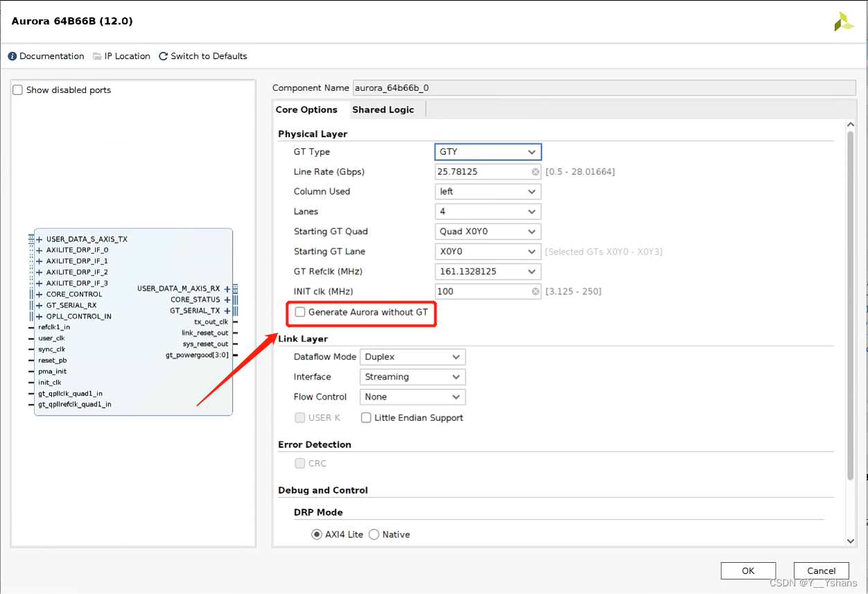The height and width of the screenshot is (594, 868).
Task: Expand GT_SERIAL_RX port plus icon
Action: [39, 305]
